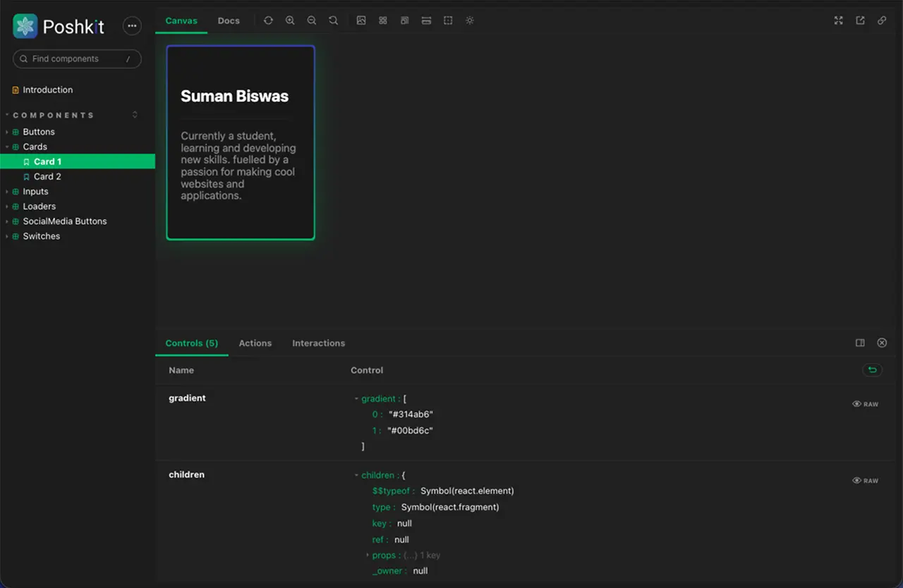
Task: Click the key null value
Action: point(404,523)
